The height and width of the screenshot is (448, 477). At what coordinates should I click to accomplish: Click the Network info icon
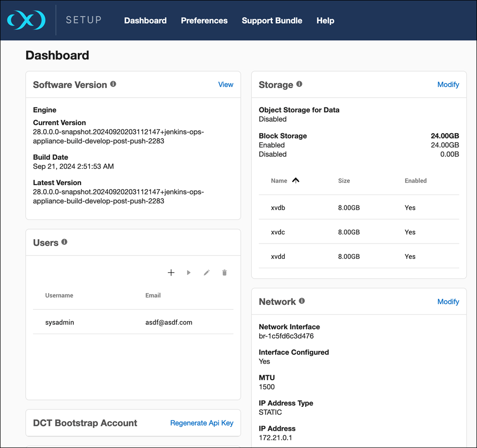point(302,301)
